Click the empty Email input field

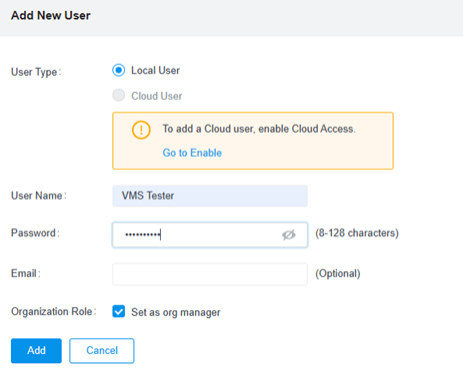point(210,274)
